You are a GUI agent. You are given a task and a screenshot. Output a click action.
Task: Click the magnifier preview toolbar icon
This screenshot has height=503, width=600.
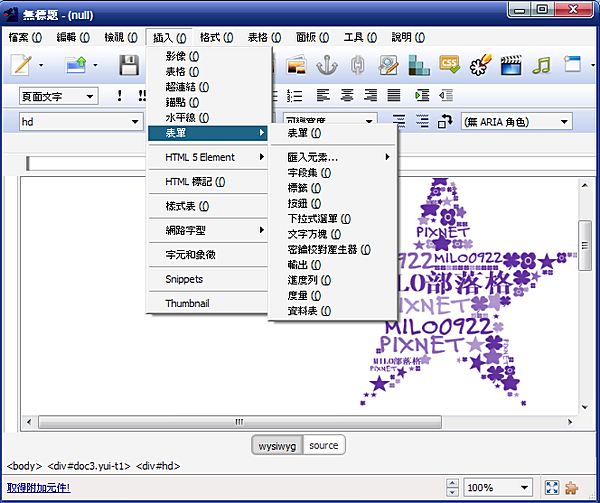388,65
